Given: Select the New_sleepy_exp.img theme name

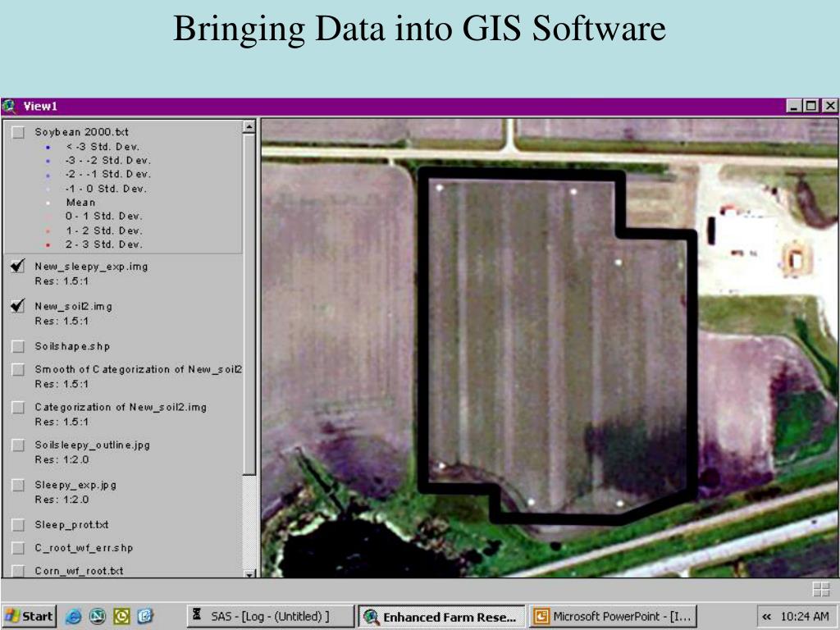Looking at the screenshot, I should click(91, 267).
